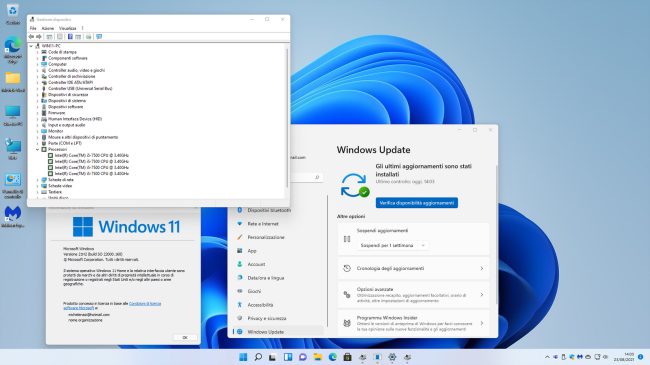The width and height of the screenshot is (650, 365).
Task: Click the Device Manager vertical scrollbar
Action: pos(287,118)
